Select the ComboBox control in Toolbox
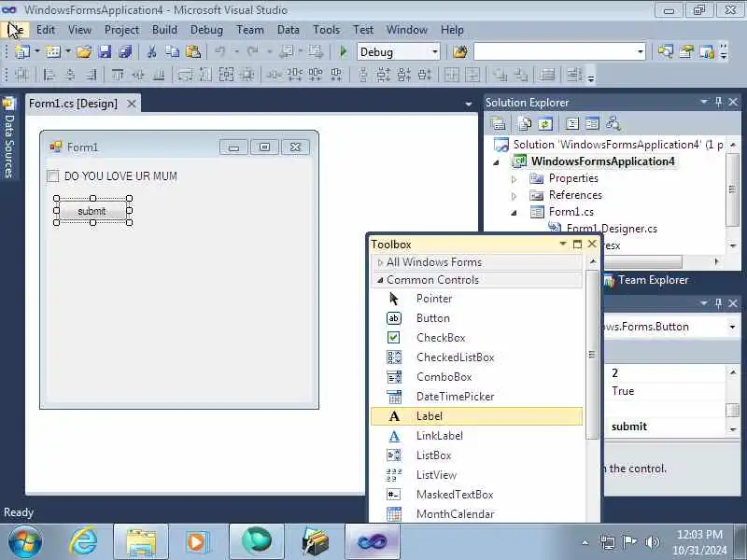Screen dimensions: 747x560 coord(476,377)
